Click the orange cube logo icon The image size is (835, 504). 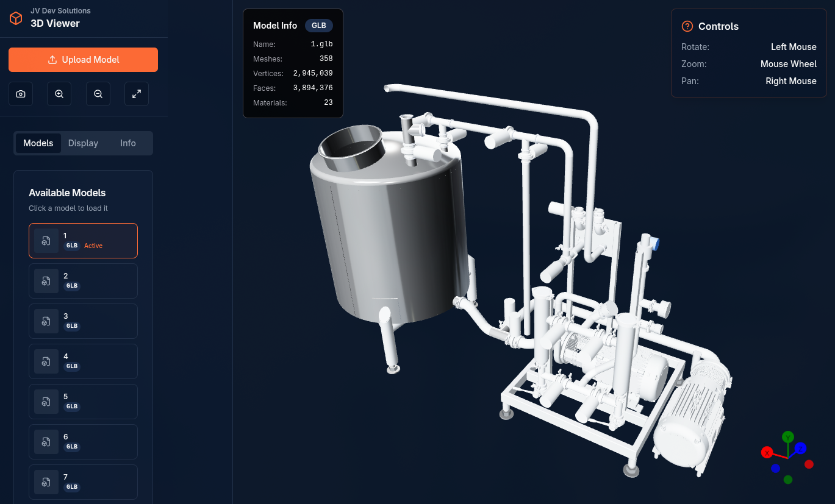click(x=16, y=18)
